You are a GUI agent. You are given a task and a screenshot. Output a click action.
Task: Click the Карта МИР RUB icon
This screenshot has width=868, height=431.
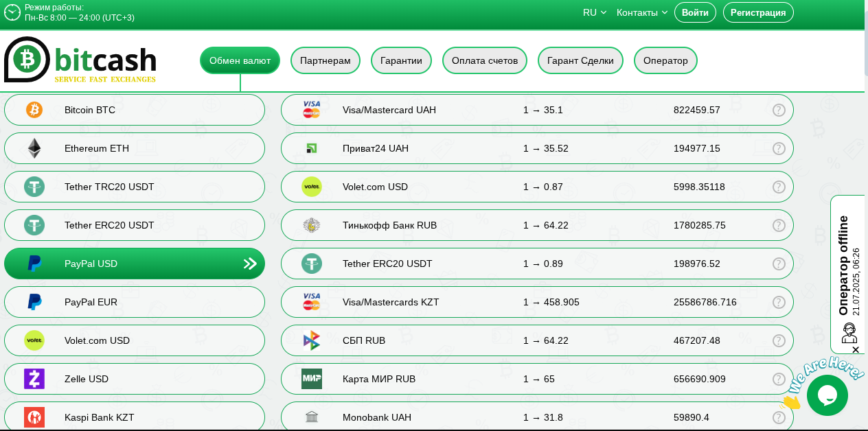click(312, 379)
